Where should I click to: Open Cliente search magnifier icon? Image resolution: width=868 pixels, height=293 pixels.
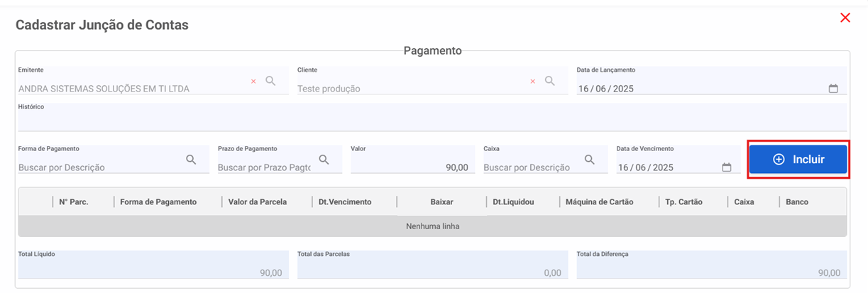coord(550,81)
